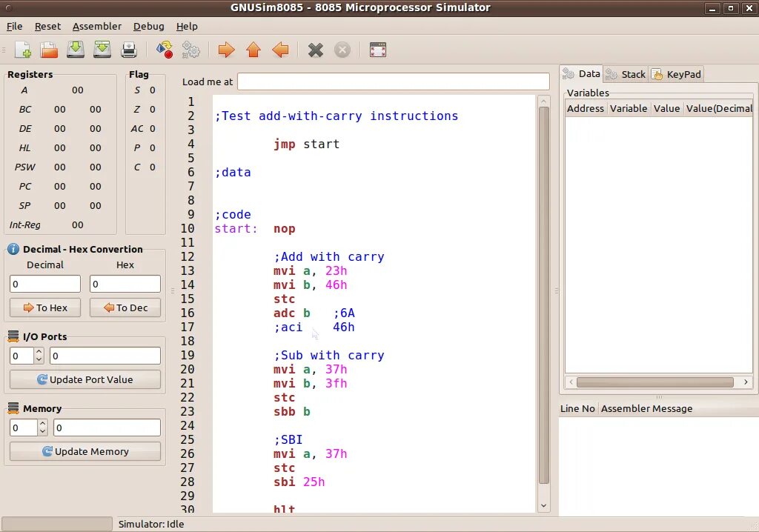Image resolution: width=759 pixels, height=532 pixels.
Task: Click the Toggle breakpoint X icon
Action: (x=316, y=50)
